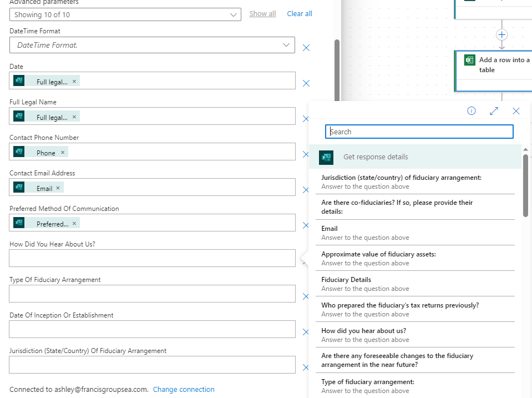Delete the token in the Full Legal Name field
532x398 pixels.
pyautogui.click(x=74, y=117)
